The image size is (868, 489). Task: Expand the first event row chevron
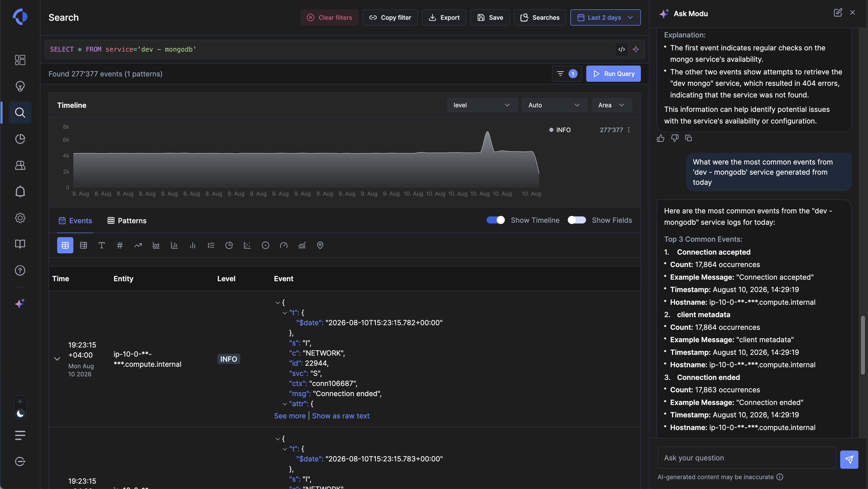[x=57, y=359]
